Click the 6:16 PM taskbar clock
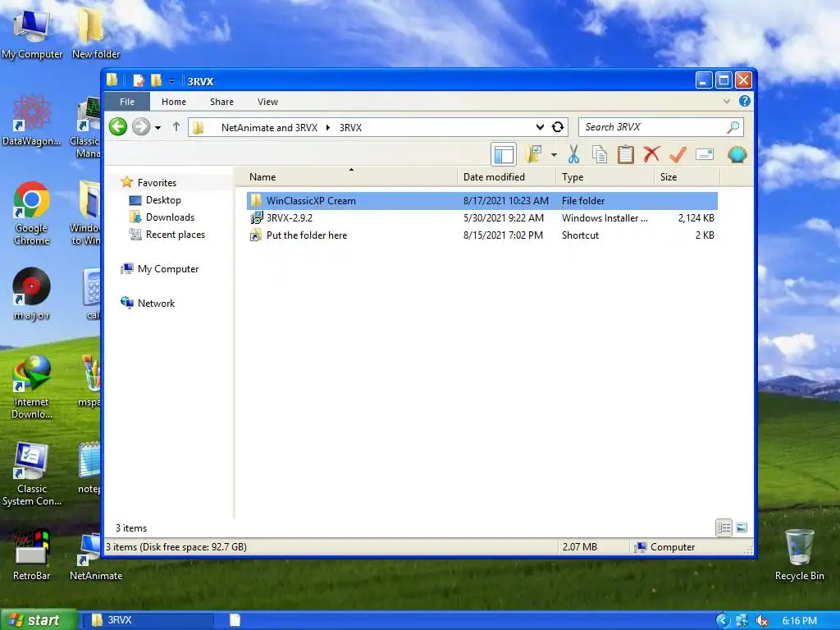The width and height of the screenshot is (840, 630). [x=799, y=621]
